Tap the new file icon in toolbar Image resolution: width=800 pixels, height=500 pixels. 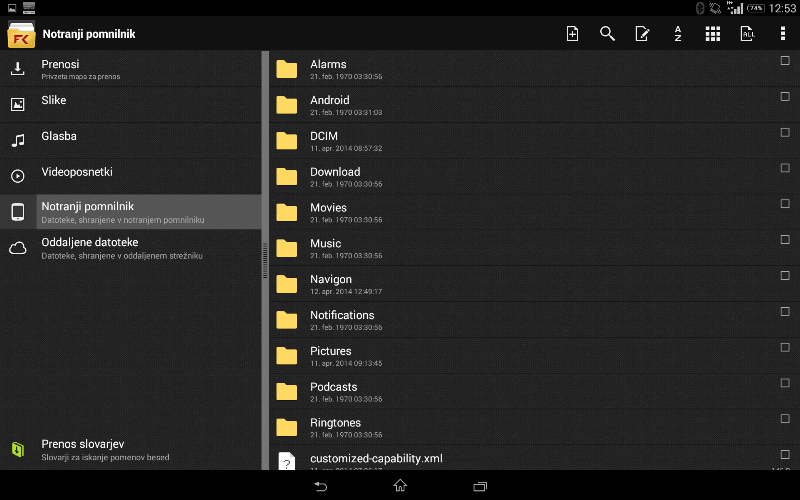(572, 34)
